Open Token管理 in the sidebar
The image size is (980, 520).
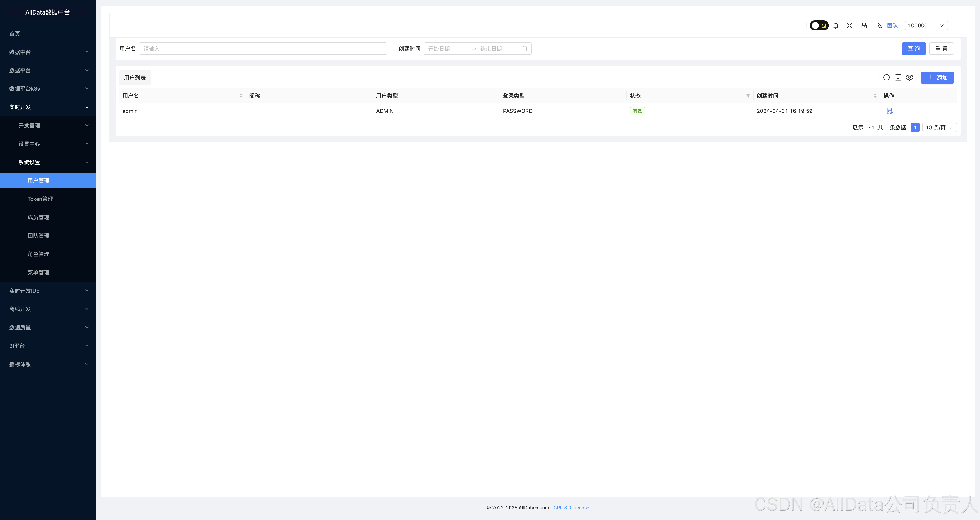(x=40, y=199)
